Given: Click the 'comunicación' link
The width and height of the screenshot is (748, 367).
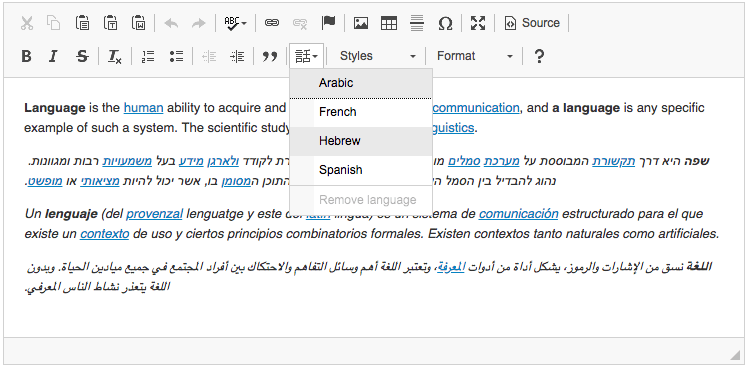Looking at the screenshot, I should (519, 214).
